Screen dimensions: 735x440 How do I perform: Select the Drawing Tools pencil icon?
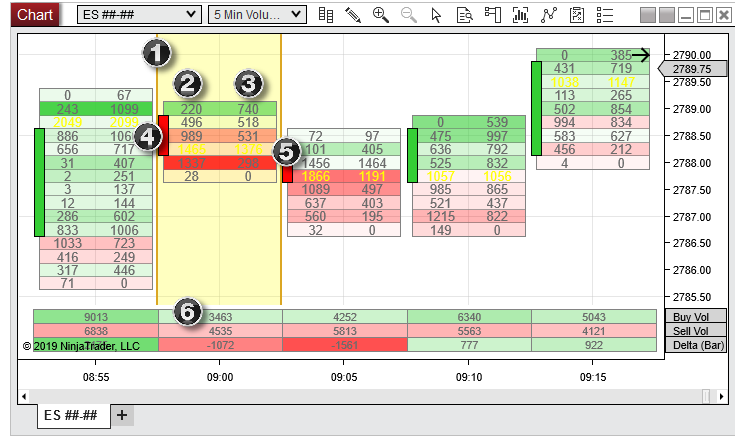click(353, 15)
